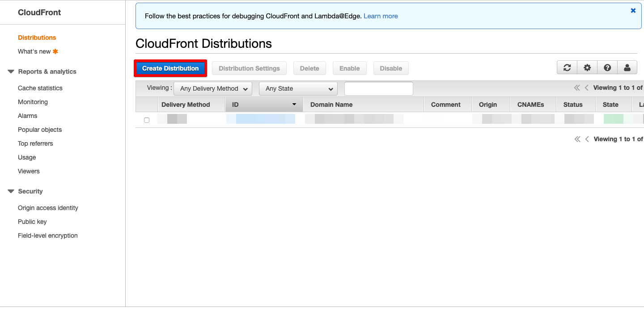Click the help question mark icon

point(607,67)
